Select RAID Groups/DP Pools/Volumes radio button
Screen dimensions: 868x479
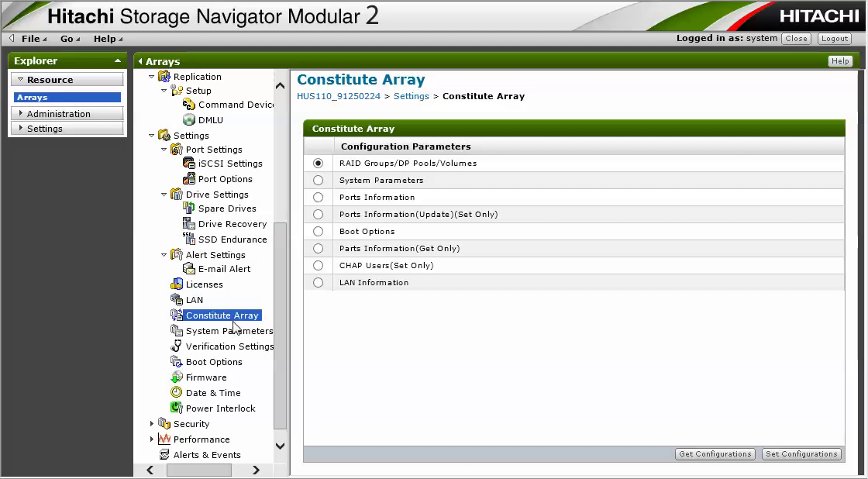(x=318, y=164)
